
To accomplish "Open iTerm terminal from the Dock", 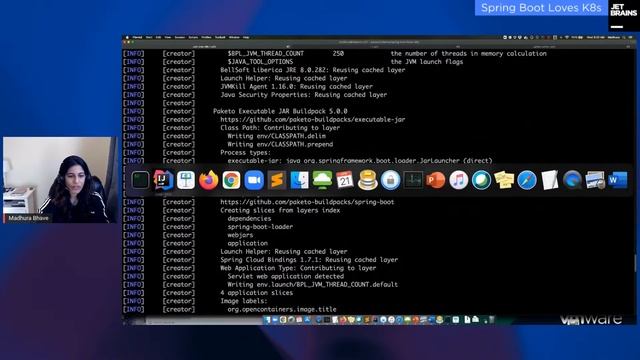I will [140, 180].
